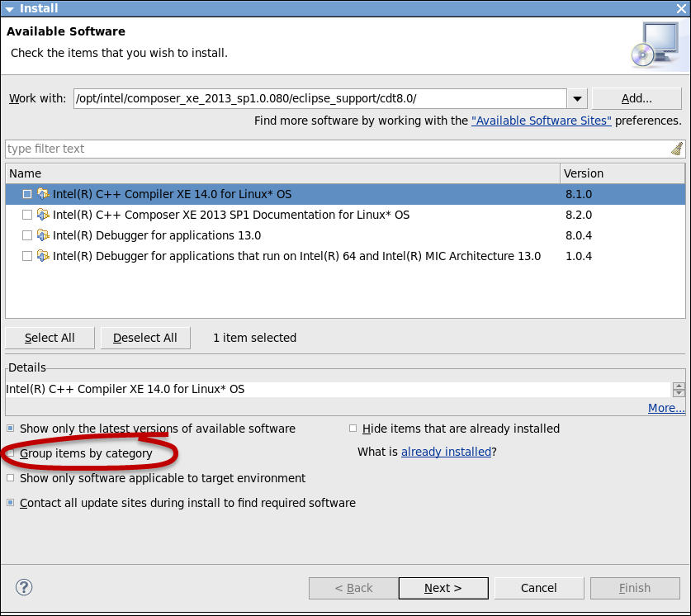Close the Install dialog with X
The width and height of the screenshot is (691, 616).
click(681, 8)
